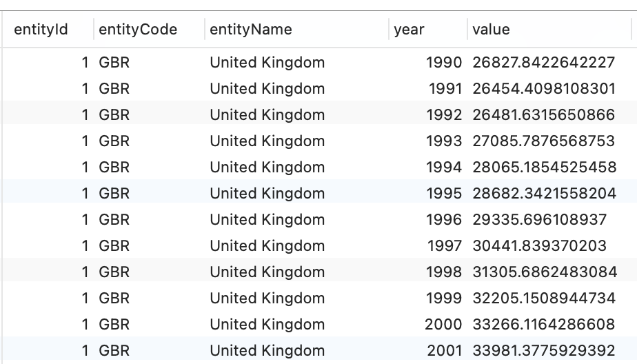Sort by the value column header

click(x=491, y=30)
